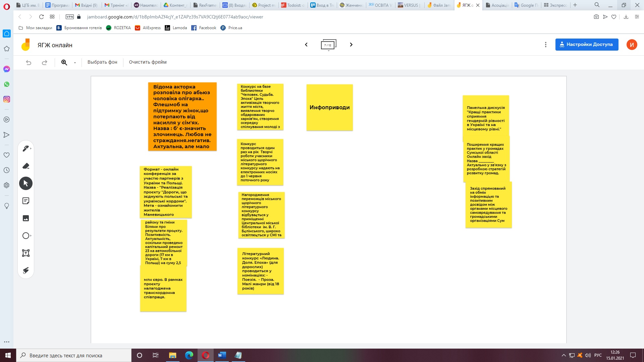Image resolution: width=644 pixels, height=362 pixels.
Task: Click Очистить фрейм button
Action: click(148, 62)
